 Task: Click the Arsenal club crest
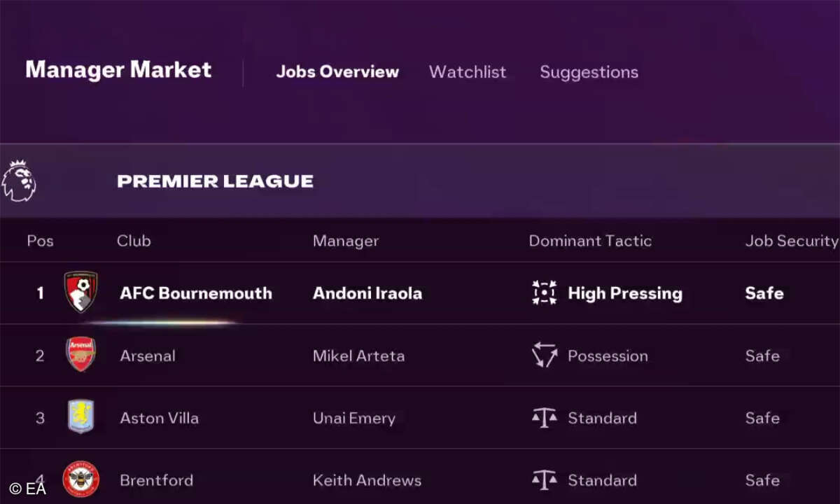80,355
